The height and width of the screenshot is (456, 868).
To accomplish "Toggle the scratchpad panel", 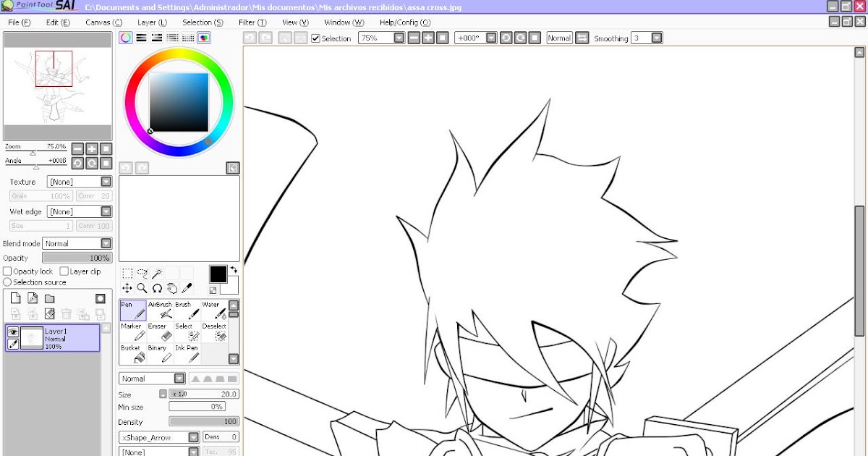I will point(204,38).
